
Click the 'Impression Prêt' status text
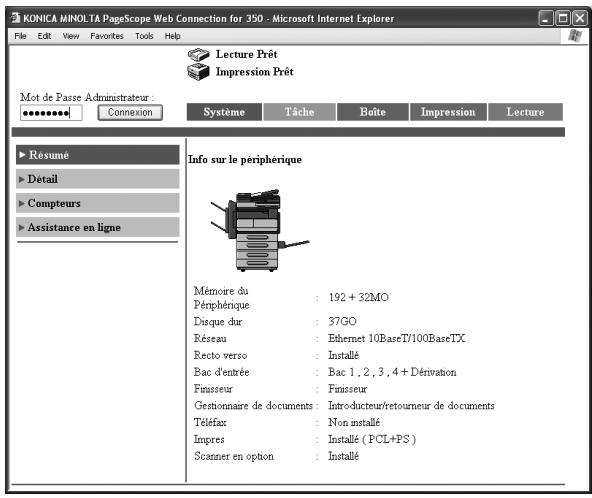254,72
